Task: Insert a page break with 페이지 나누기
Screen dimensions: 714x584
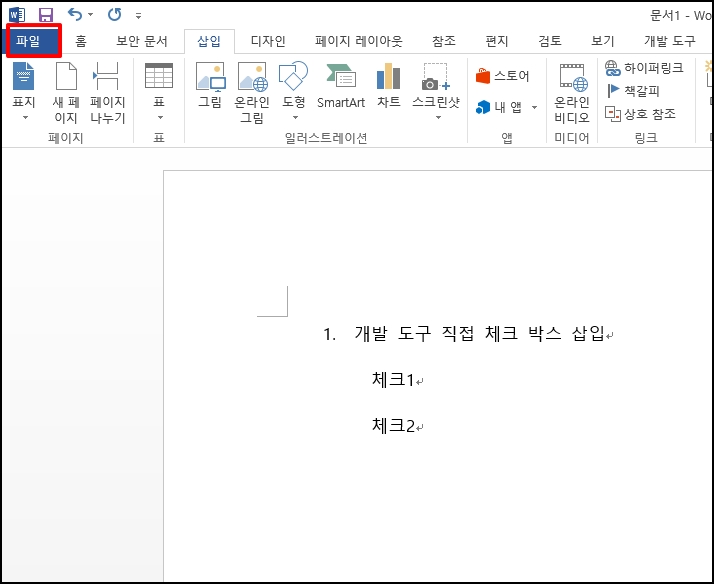Action: [107, 93]
